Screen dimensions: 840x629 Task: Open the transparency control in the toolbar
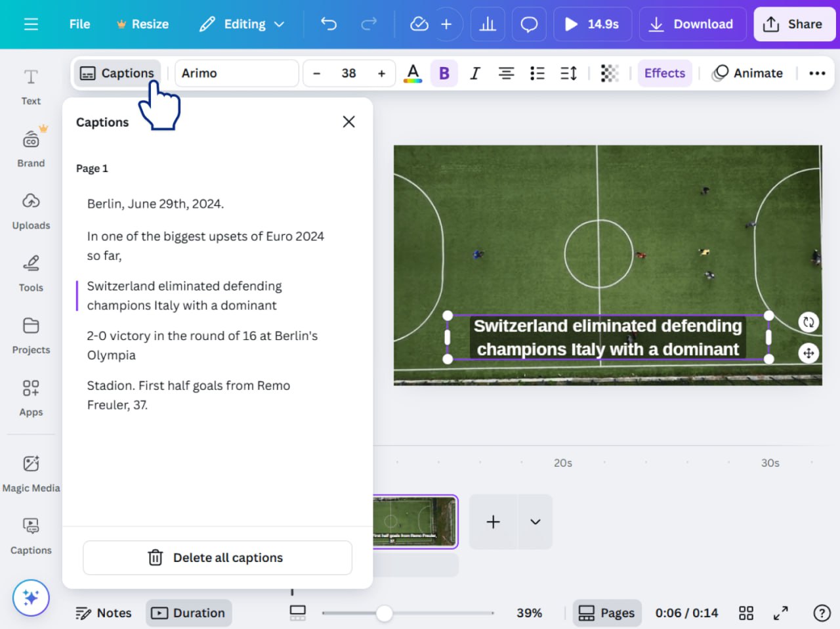[609, 73]
